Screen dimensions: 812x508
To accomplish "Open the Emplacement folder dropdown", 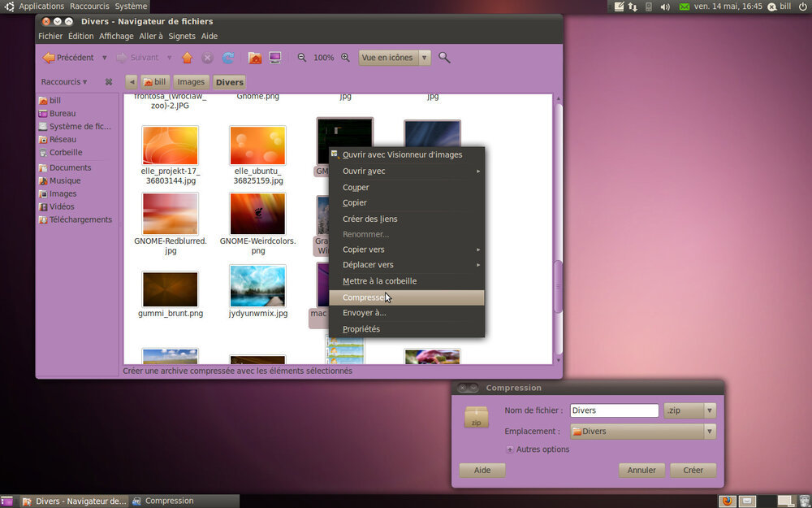I will tap(642, 432).
